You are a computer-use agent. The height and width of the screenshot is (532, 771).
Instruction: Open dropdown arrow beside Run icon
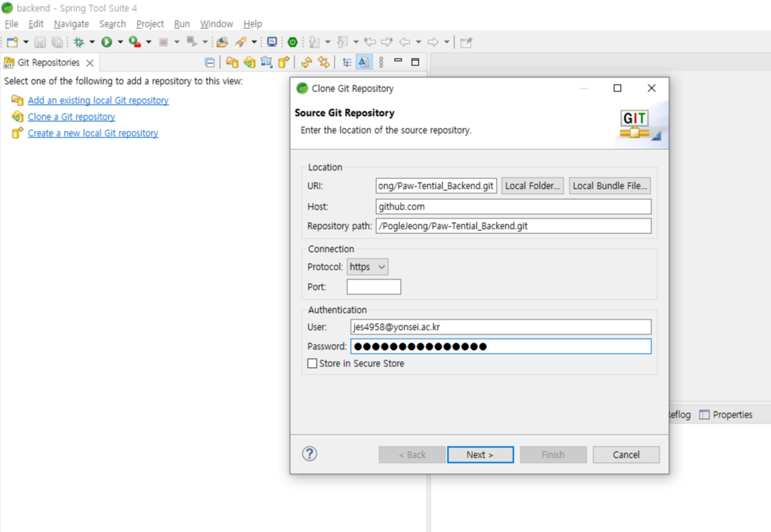(120, 42)
